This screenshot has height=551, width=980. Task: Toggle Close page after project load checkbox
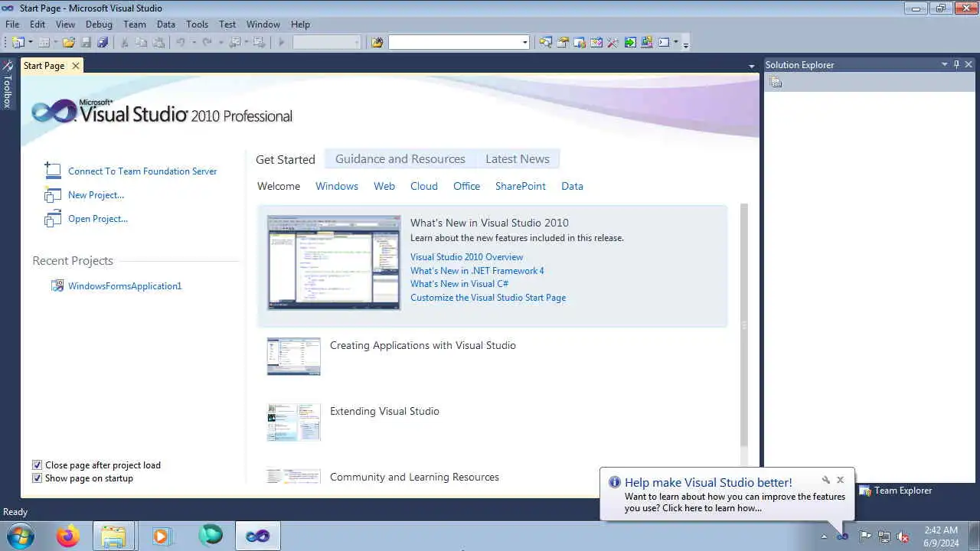(x=37, y=465)
